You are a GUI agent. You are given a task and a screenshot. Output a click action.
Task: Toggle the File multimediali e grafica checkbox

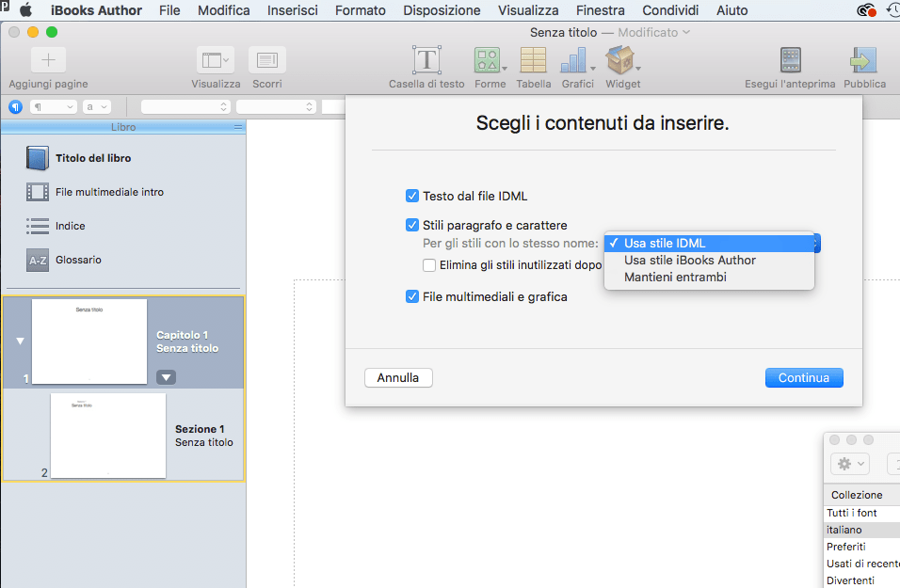pos(412,296)
